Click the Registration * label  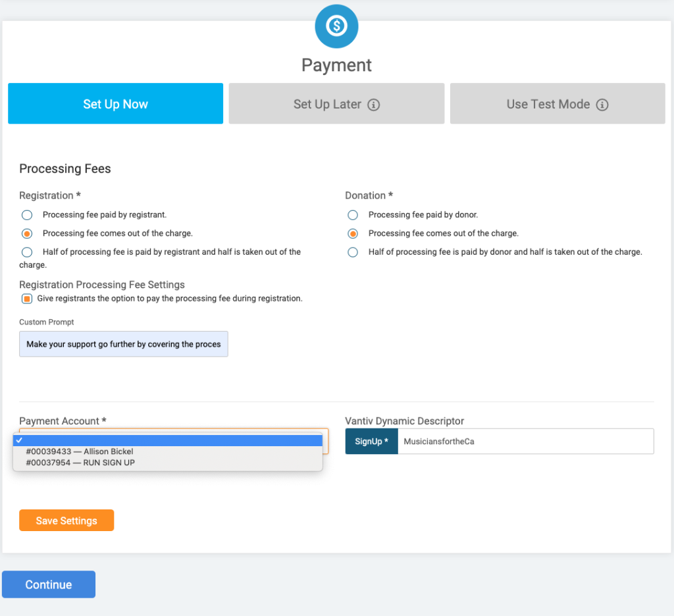50,195
